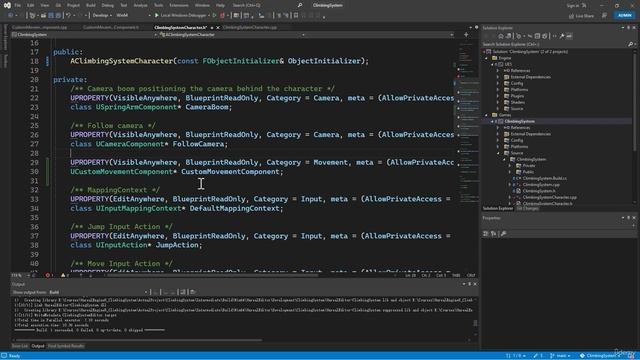Open the Debug menu
This screenshot has width=640, height=360.
click(x=108, y=5)
